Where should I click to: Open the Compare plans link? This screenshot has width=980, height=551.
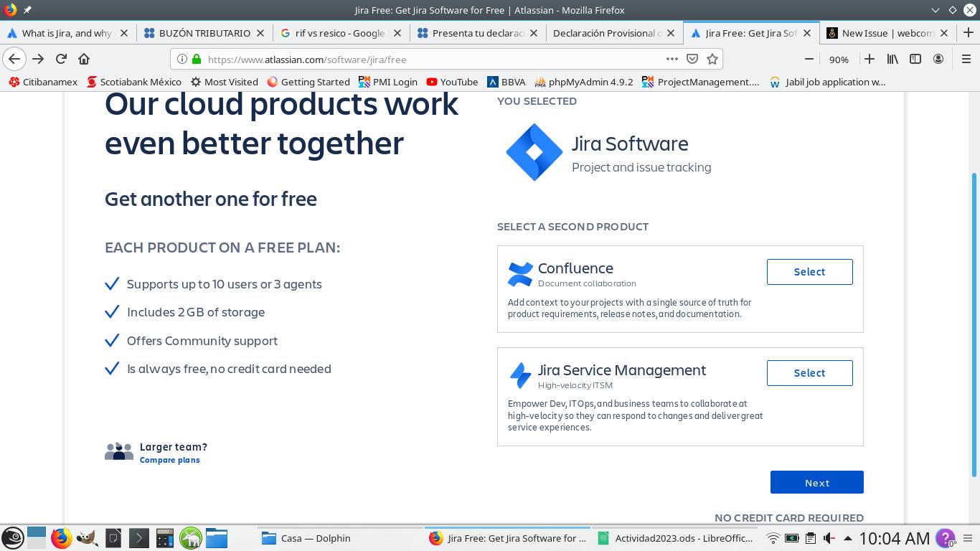pyautogui.click(x=169, y=460)
